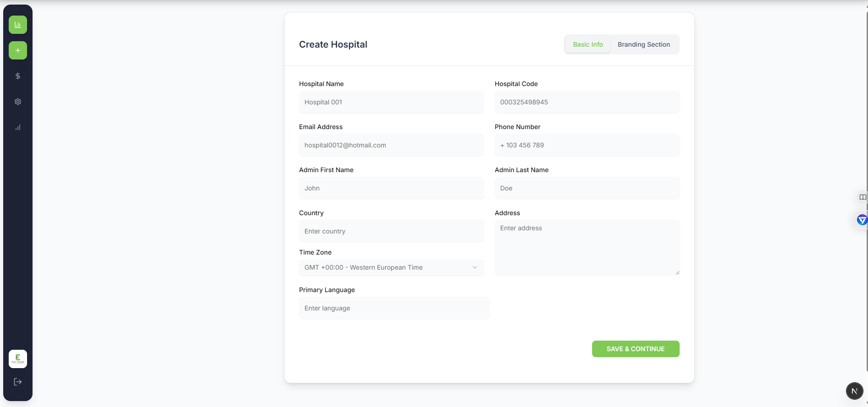Focus the Hospital Name input field
The width and height of the screenshot is (868, 407).
[391, 102]
